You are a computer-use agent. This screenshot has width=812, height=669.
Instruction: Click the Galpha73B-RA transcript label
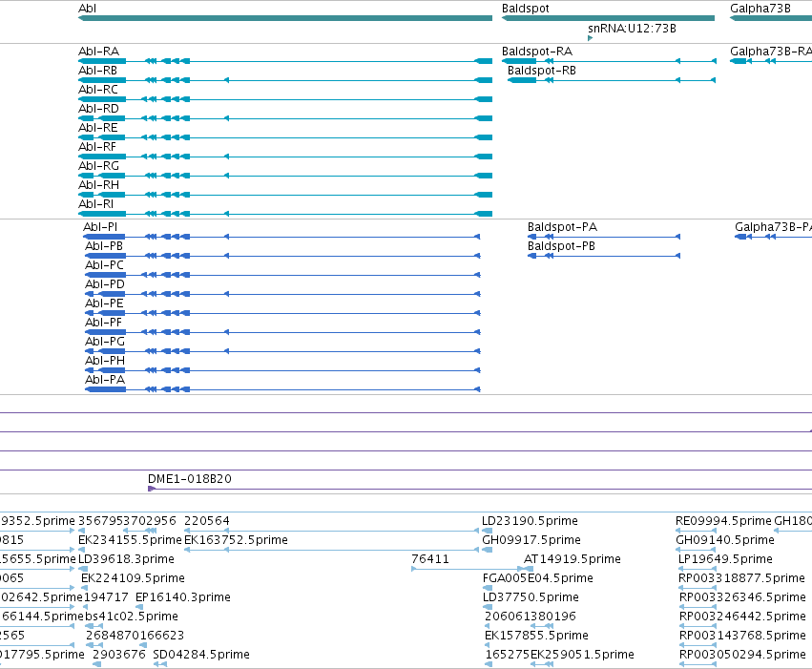coord(771,52)
